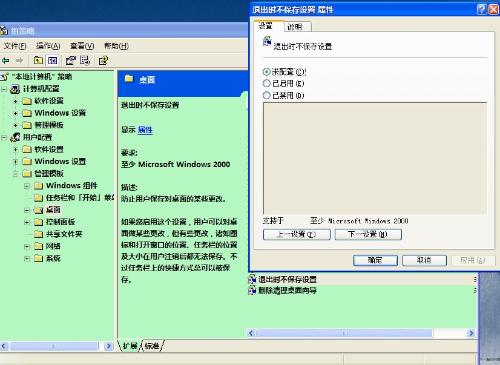Collapse the 计算机配置 node
The width and height of the screenshot is (500, 365).
click(x=4, y=89)
